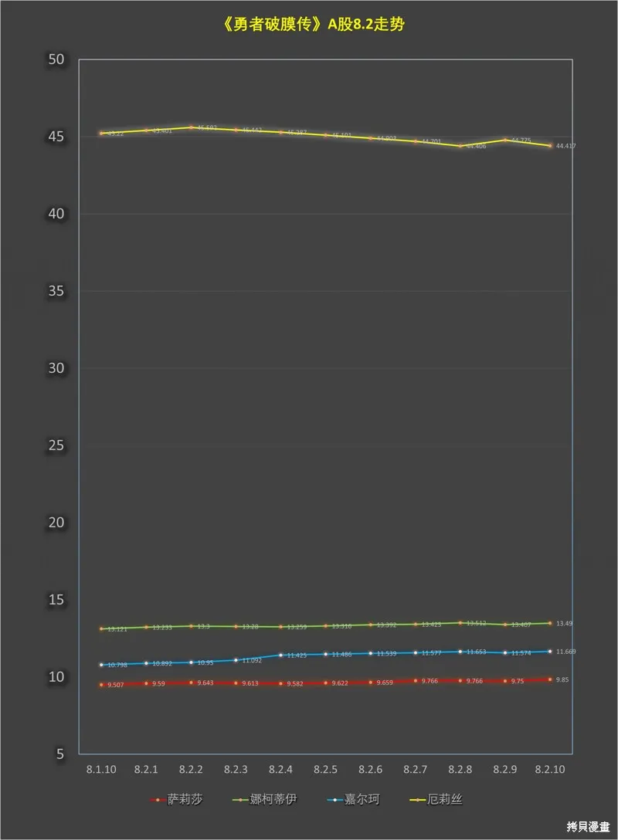Pick the blue series value 11.092
618x840 pixels.
pos(252,661)
